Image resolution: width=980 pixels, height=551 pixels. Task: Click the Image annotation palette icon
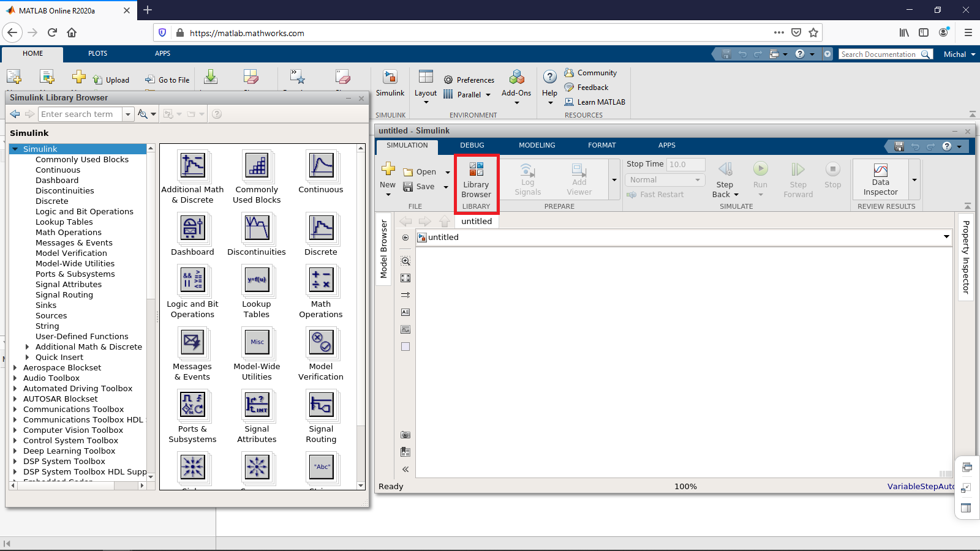(405, 329)
